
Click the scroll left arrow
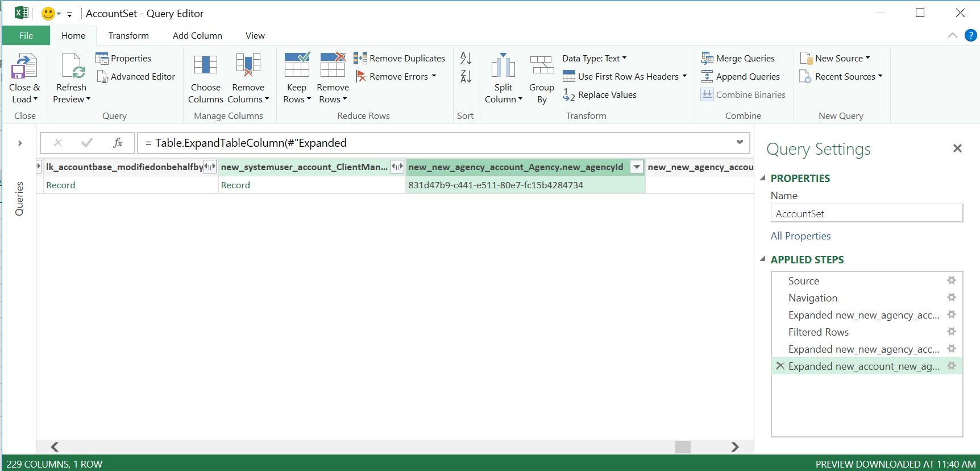coord(55,447)
